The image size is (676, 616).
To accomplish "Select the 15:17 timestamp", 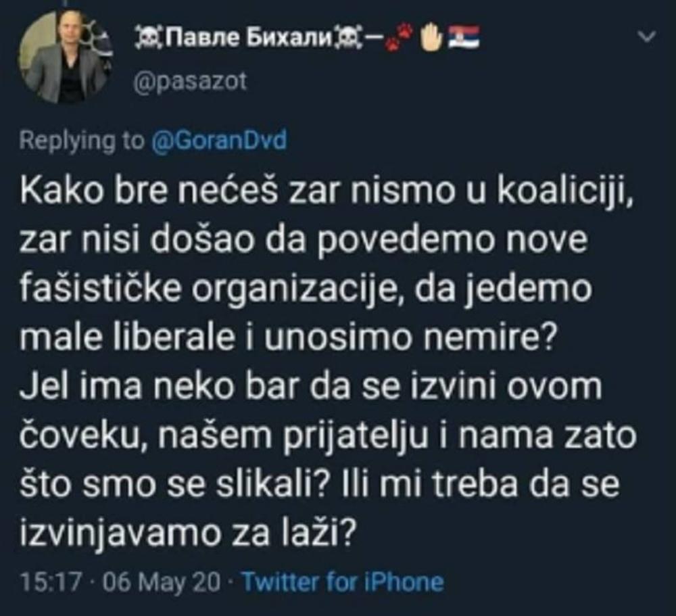I will 51,582.
